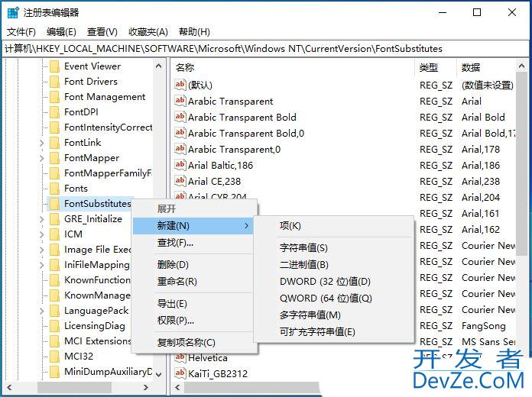The image size is (532, 397).
Task: Choose 删除(D) in the context menu
Action: [x=193, y=265]
